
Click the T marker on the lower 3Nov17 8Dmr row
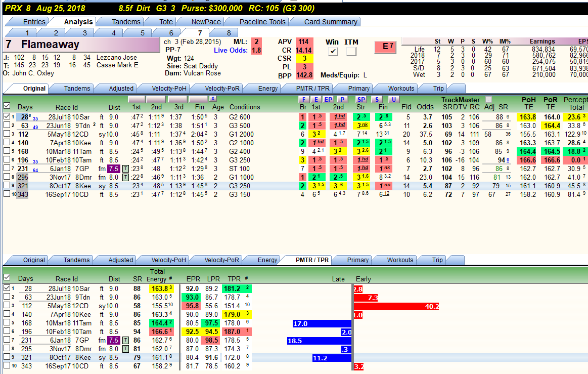tap(125, 349)
